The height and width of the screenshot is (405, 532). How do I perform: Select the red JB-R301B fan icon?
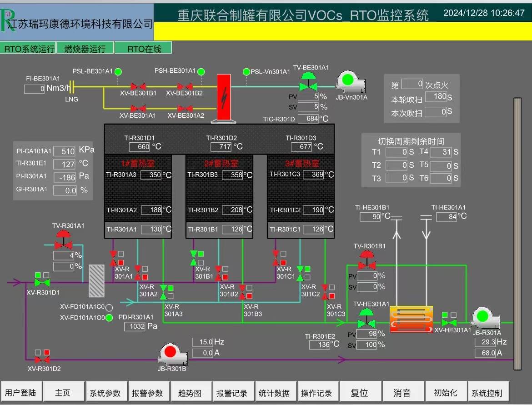pyautogui.click(x=170, y=353)
